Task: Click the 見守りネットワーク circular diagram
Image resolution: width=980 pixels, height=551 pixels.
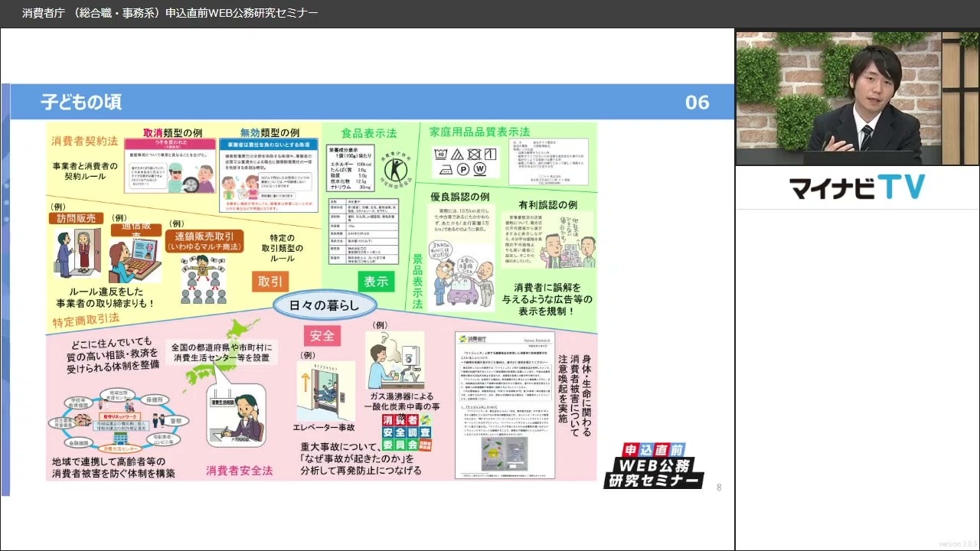Action: (119, 422)
